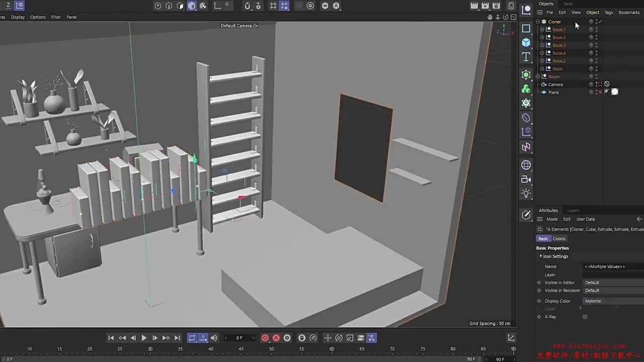Toggle the Cloner enable checkmark
Image resolution: width=644 pixels, height=362 pixels.
pyautogui.click(x=600, y=22)
